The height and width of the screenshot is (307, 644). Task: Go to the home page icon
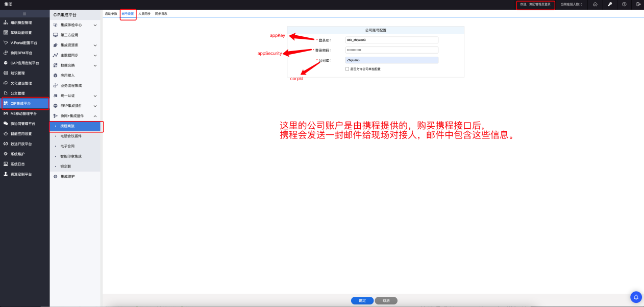point(595,4)
